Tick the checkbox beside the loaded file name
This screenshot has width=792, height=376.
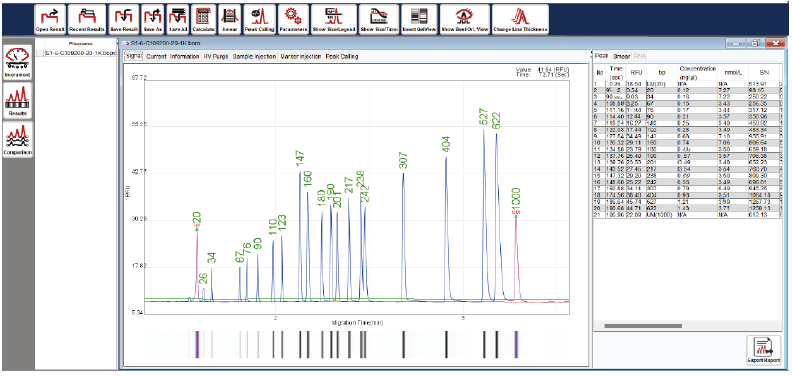click(40, 53)
